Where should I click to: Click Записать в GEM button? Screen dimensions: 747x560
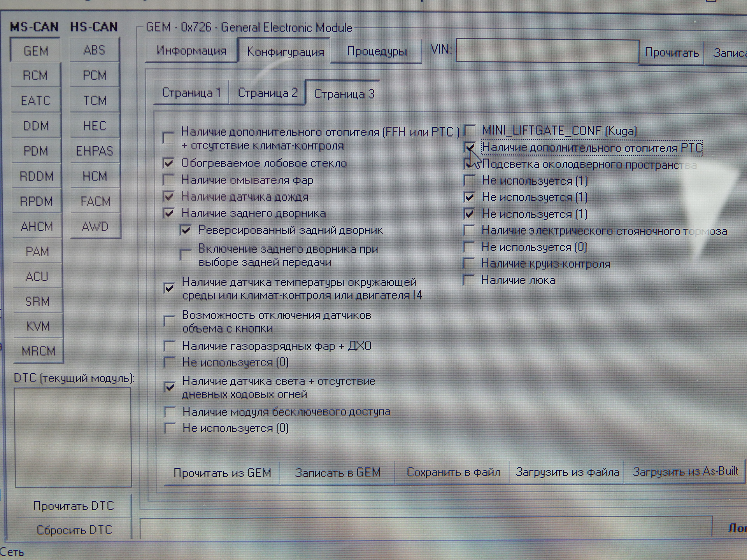click(337, 472)
